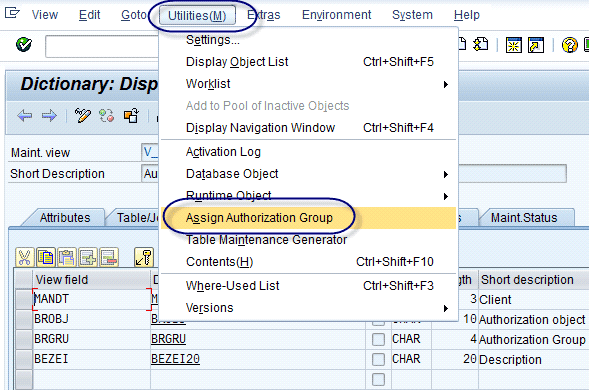Choose Settings... from Utilities menu
The height and width of the screenshot is (390, 589).
(308, 40)
